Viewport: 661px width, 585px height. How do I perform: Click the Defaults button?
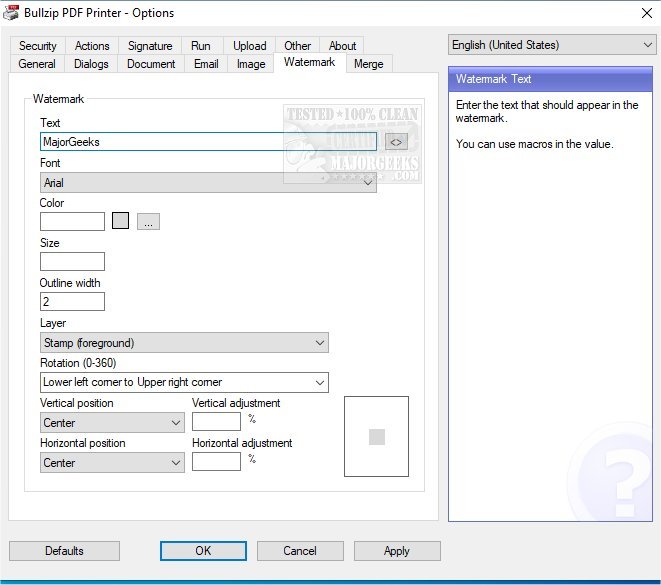[64, 551]
